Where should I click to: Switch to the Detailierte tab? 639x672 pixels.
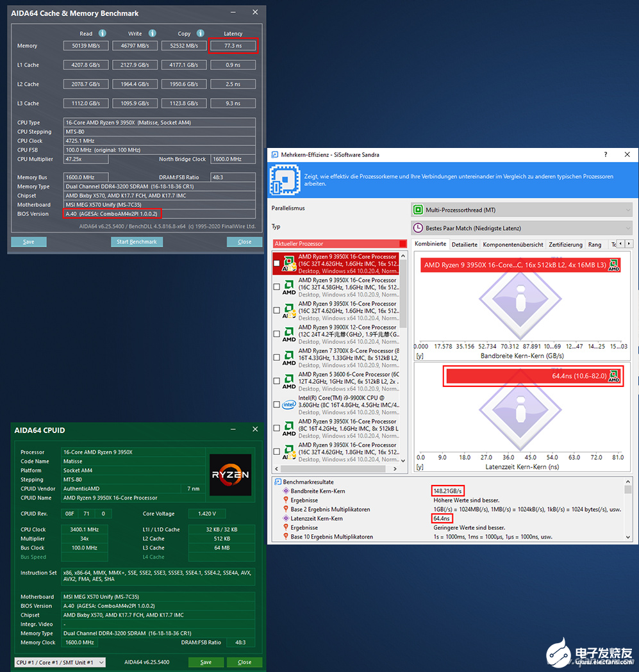click(x=465, y=244)
